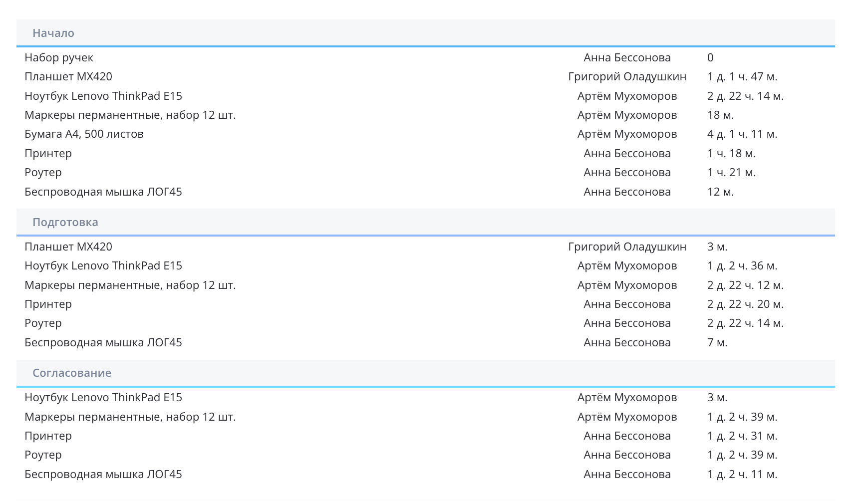Open Планшет МХ420 under Подготовка
This screenshot has height=501, width=868.
point(68,247)
